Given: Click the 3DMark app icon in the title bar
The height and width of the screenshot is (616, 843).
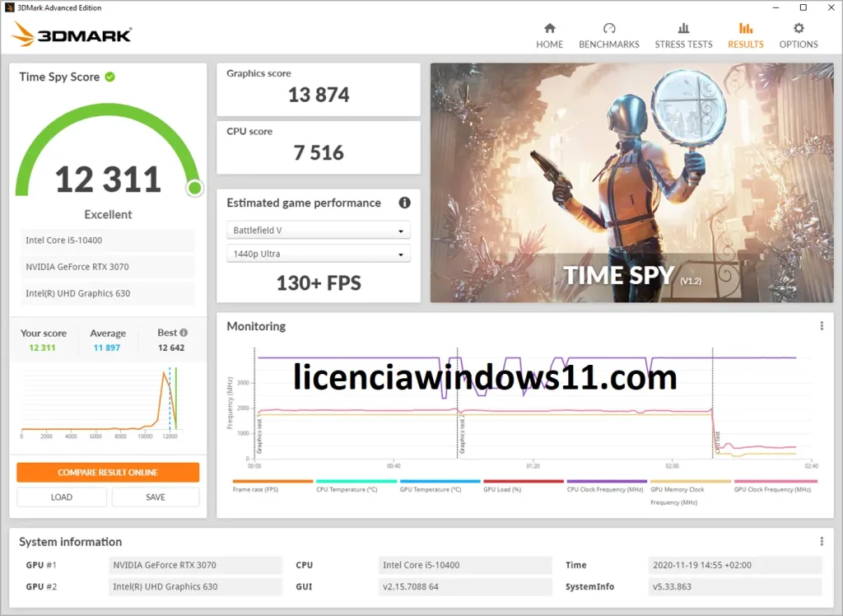Looking at the screenshot, I should (9, 7).
